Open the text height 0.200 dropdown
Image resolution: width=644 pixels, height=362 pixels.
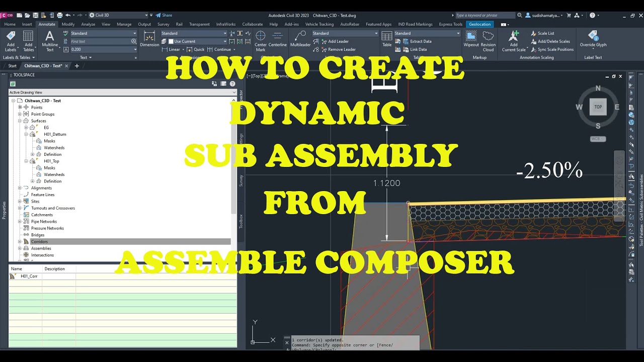104,49
